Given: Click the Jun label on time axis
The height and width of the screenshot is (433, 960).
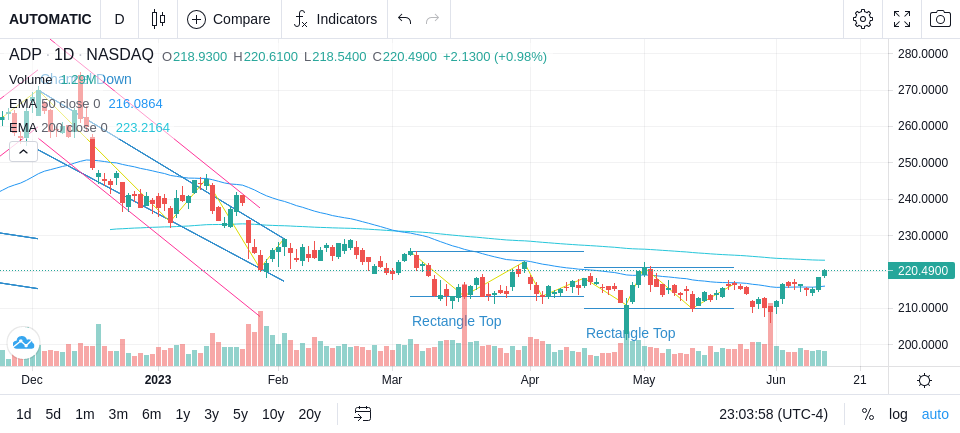Looking at the screenshot, I should point(776,380).
